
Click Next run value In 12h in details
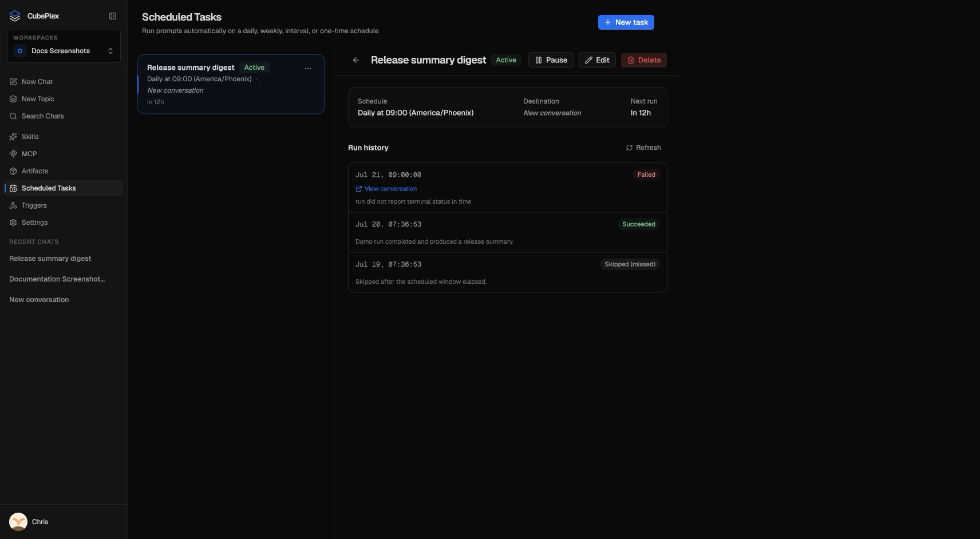(x=641, y=113)
